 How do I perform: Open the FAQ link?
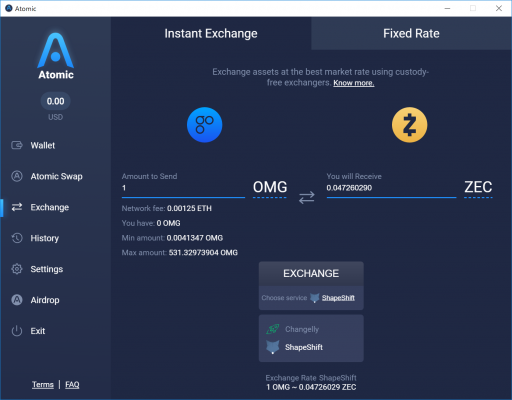click(x=72, y=385)
